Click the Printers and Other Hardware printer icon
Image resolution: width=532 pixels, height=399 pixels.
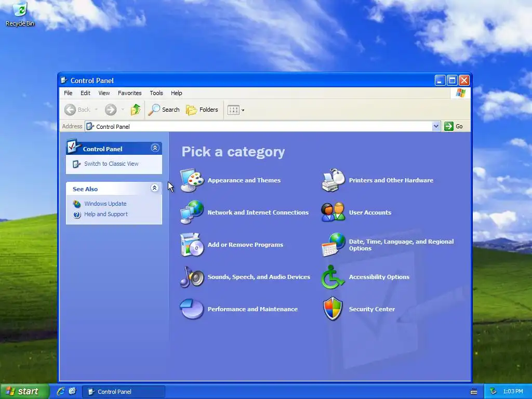coord(333,180)
